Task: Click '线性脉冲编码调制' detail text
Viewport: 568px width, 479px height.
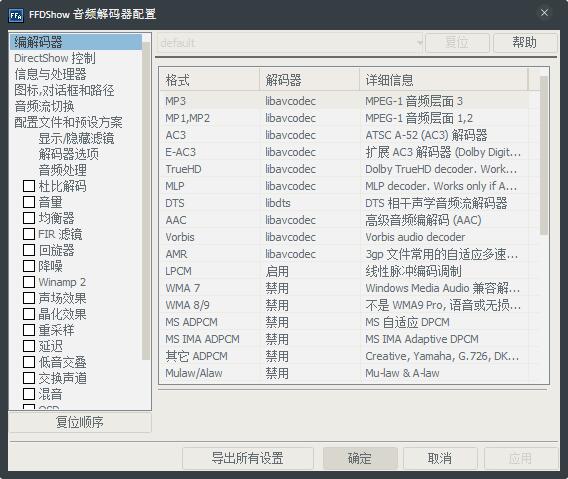Action: [x=413, y=271]
